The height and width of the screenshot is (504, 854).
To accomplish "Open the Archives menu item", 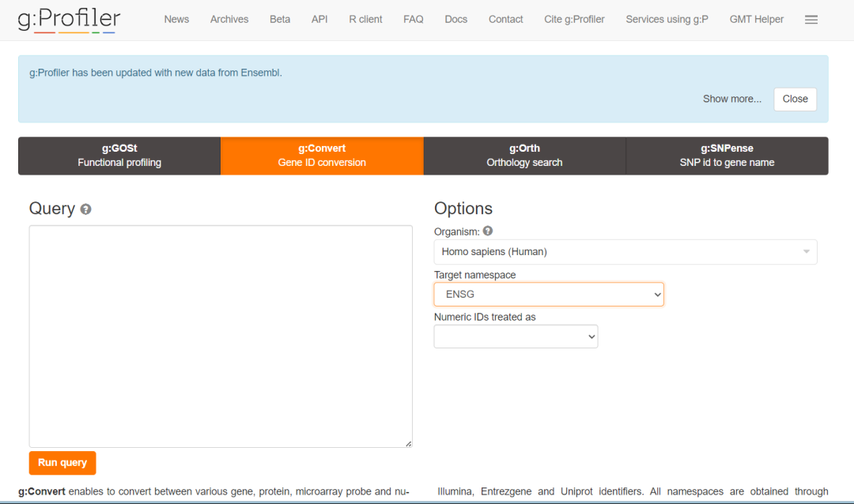I will 229,20.
